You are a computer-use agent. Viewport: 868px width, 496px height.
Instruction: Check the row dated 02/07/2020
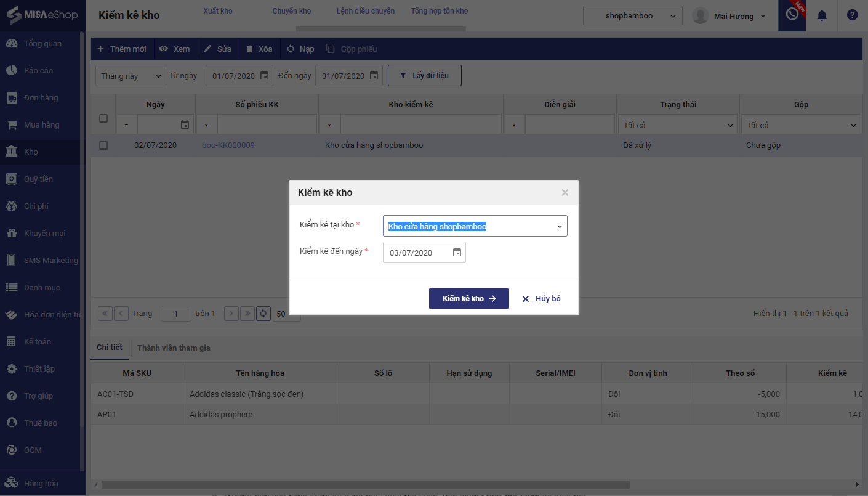coord(103,145)
